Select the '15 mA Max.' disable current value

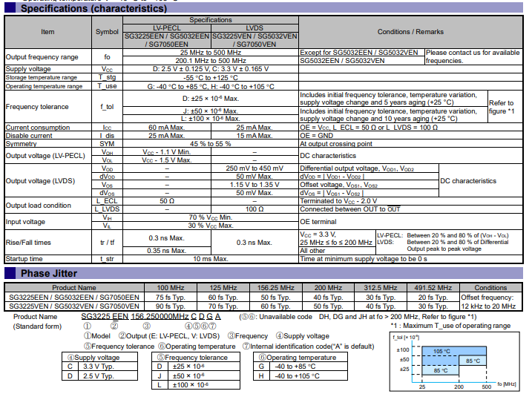tap(254, 135)
